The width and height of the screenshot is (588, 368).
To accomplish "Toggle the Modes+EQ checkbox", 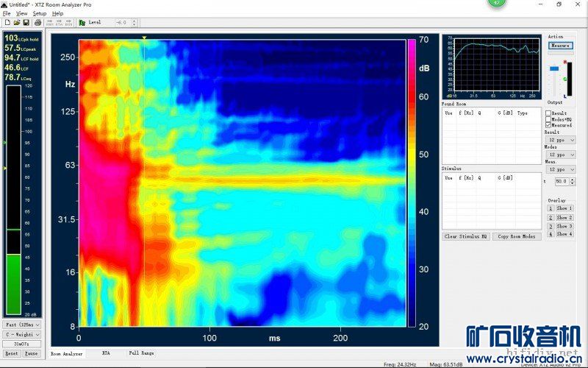I will pyautogui.click(x=548, y=119).
